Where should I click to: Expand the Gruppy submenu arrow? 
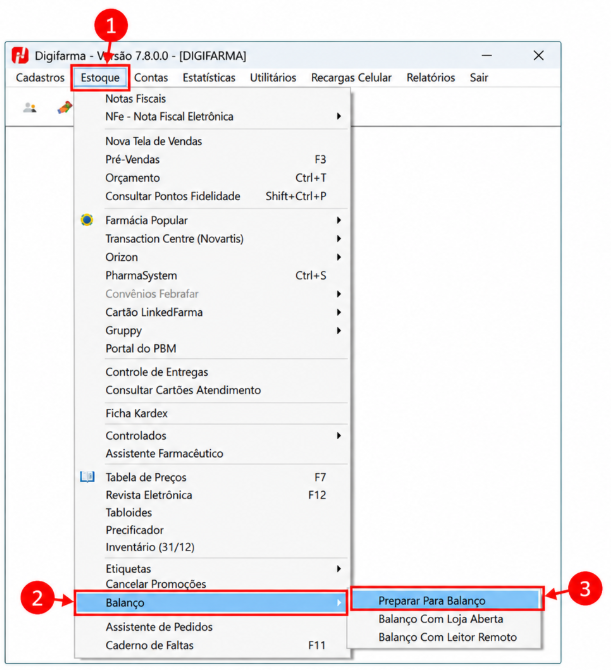point(339,330)
